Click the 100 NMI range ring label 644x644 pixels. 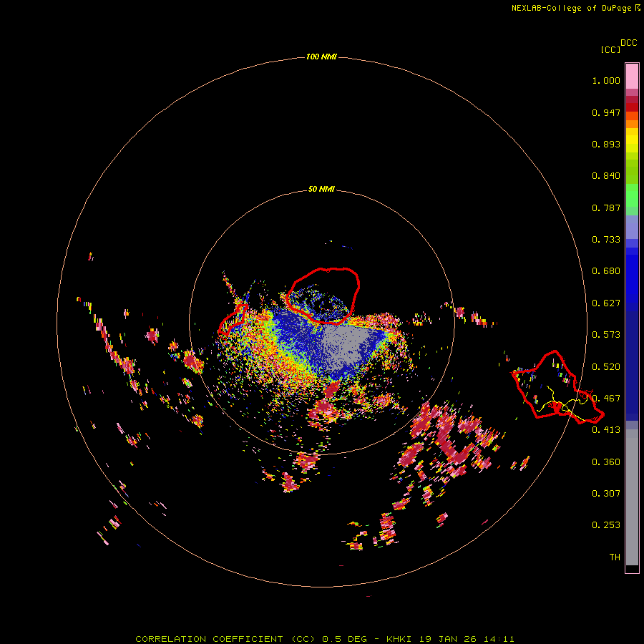tap(321, 57)
